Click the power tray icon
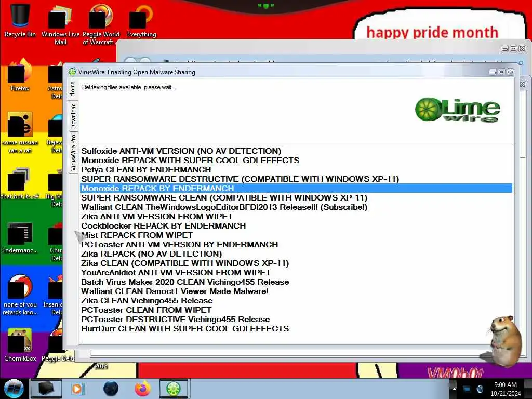 pyautogui.click(x=480, y=389)
